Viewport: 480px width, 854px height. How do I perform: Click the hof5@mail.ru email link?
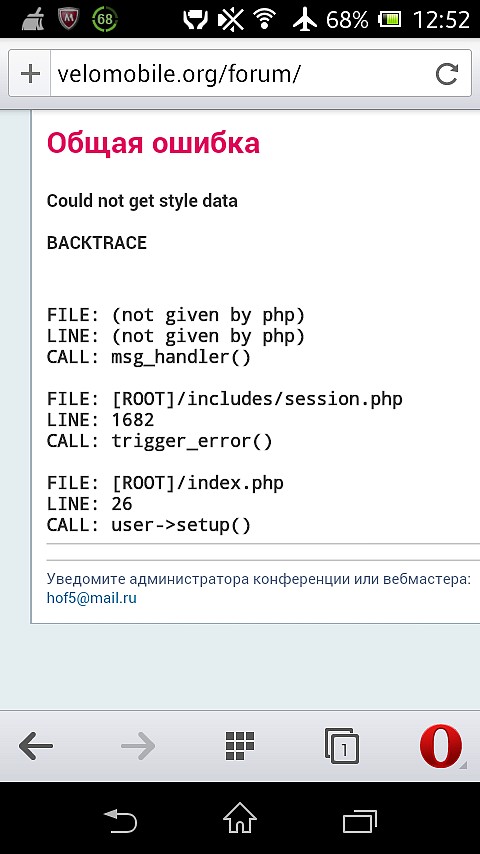[92, 598]
